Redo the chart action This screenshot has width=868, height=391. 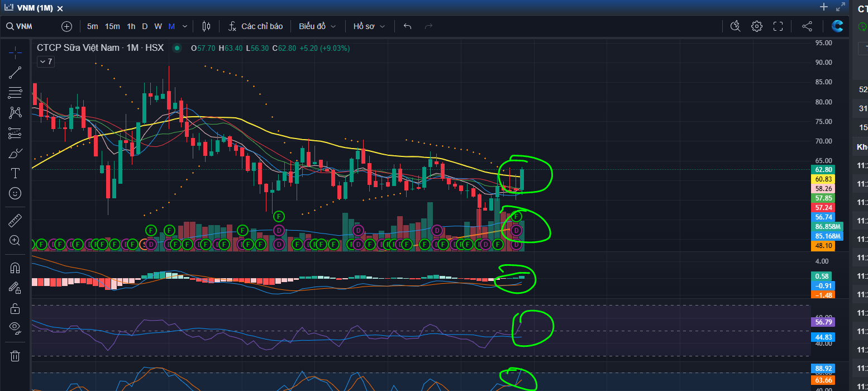pos(428,26)
